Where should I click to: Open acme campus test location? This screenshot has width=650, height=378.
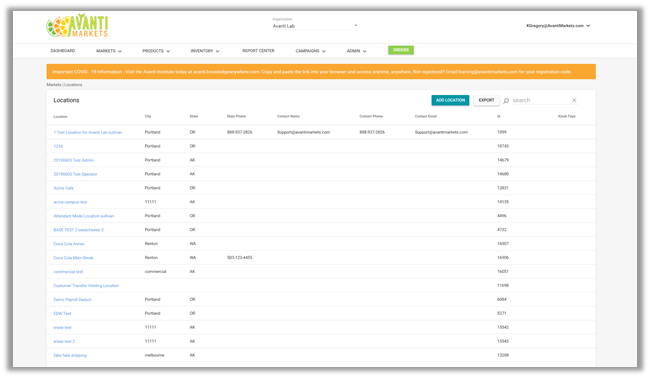(x=70, y=202)
